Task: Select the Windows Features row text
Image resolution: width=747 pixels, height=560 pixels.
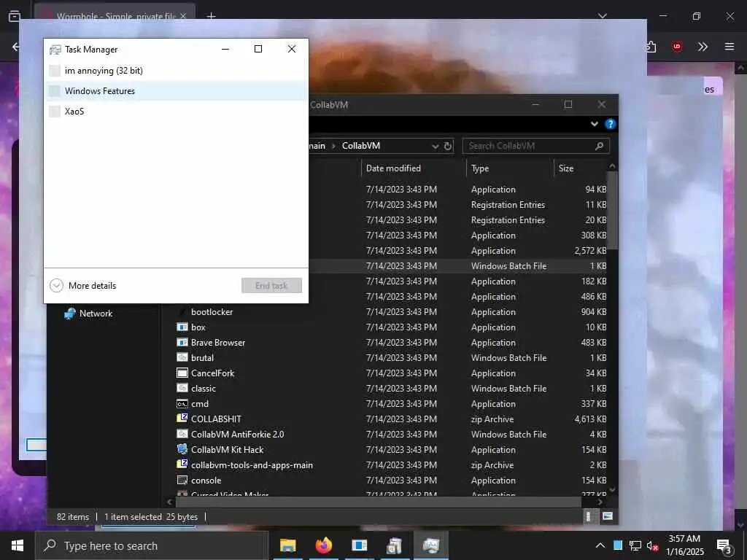Action: (x=99, y=91)
